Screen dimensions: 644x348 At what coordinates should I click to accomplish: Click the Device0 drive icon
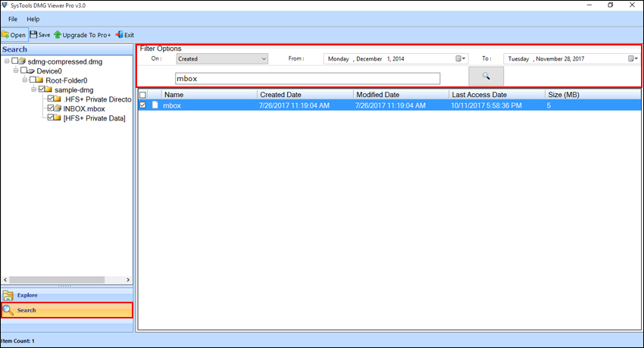31,71
